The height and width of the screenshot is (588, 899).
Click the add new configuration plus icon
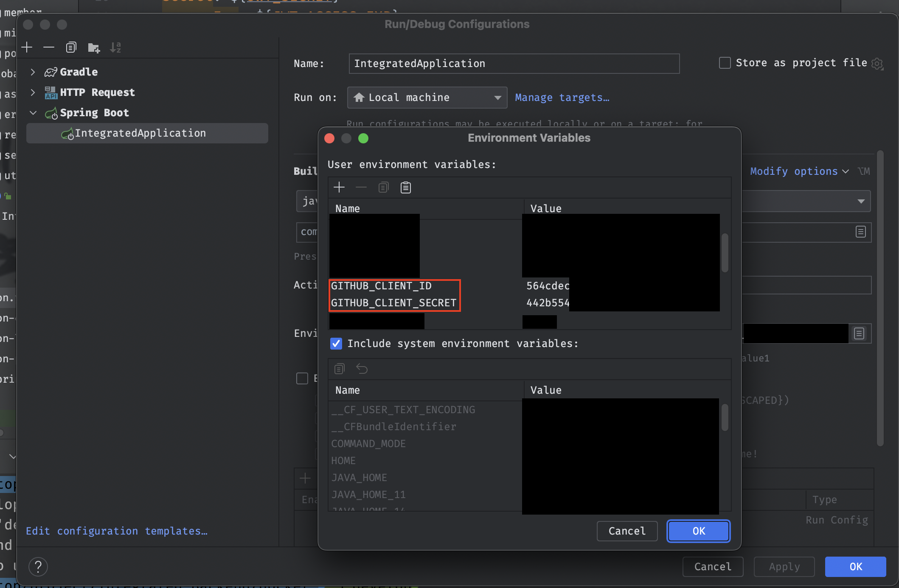click(x=27, y=48)
